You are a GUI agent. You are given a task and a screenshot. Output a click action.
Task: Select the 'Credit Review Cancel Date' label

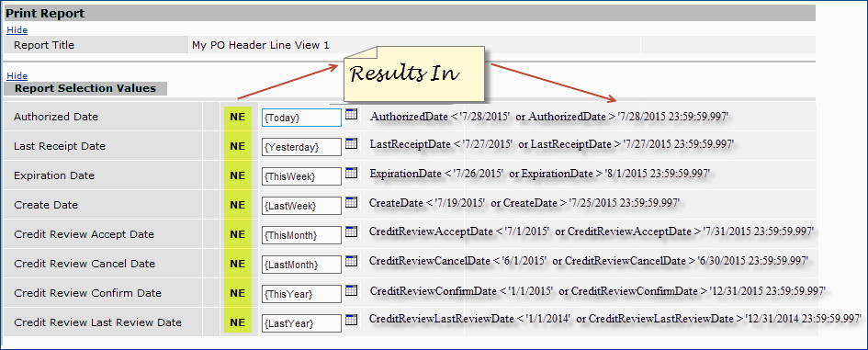pyautogui.click(x=85, y=264)
